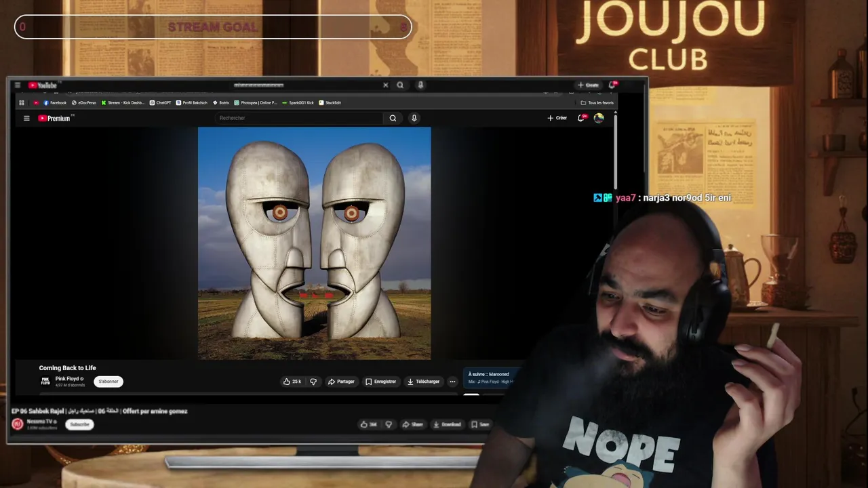The image size is (868, 488).
Task: Open the ChatGPT bookmark
Action: (161, 103)
